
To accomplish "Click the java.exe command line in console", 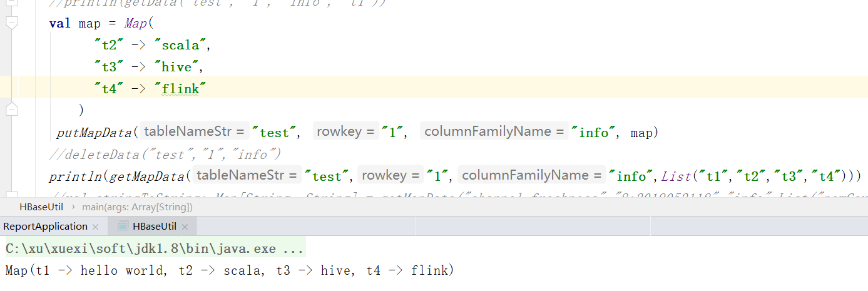I will (155, 248).
